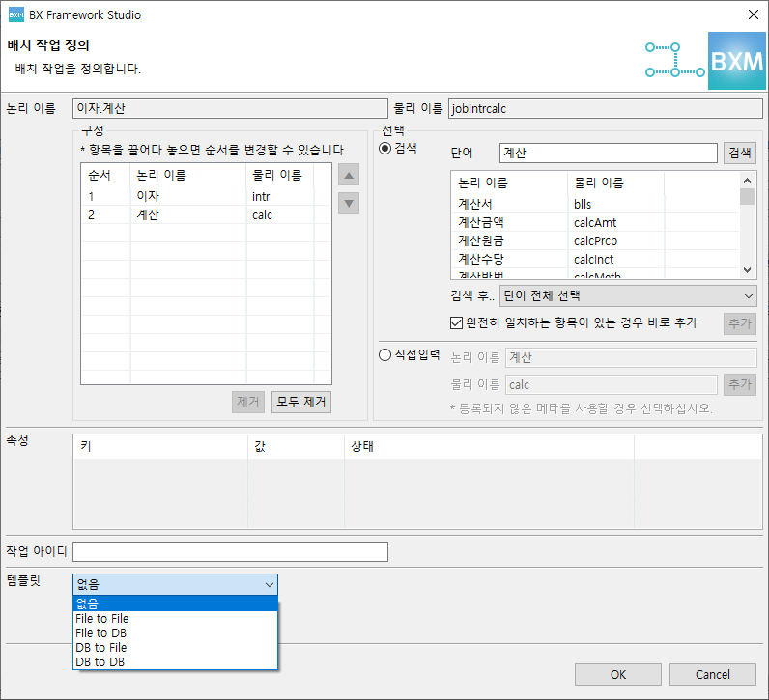Click the Cancel button
The image size is (769, 700).
coord(713,674)
